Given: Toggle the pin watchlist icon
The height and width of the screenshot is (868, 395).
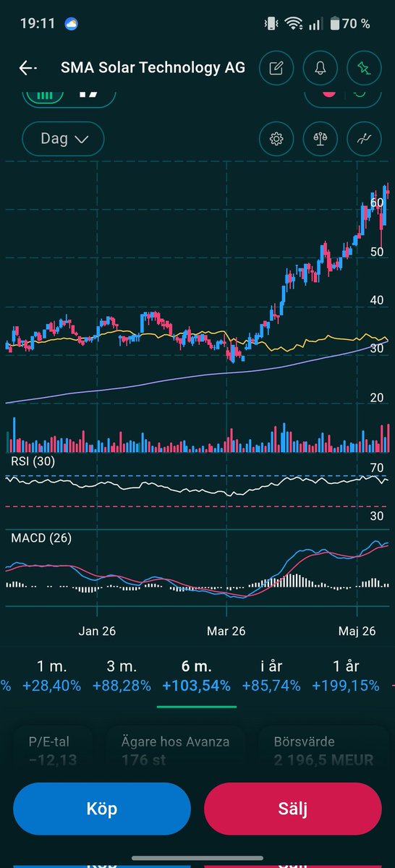Looking at the screenshot, I should tap(365, 68).
